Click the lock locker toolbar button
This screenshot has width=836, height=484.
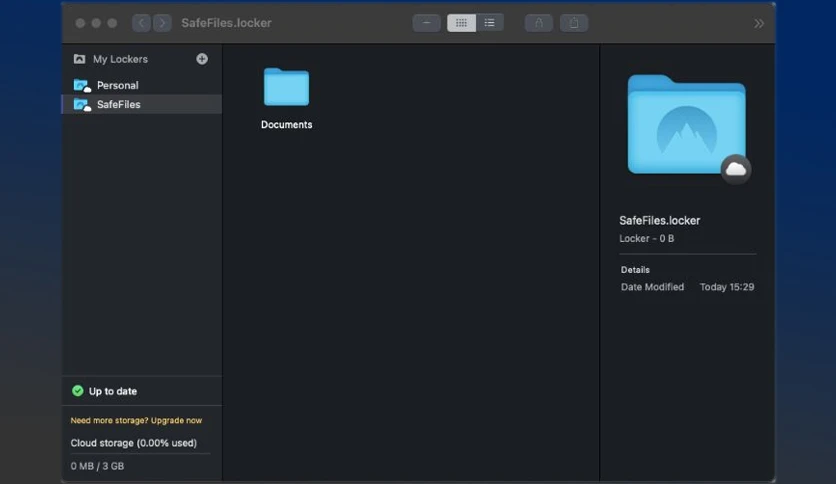point(538,23)
